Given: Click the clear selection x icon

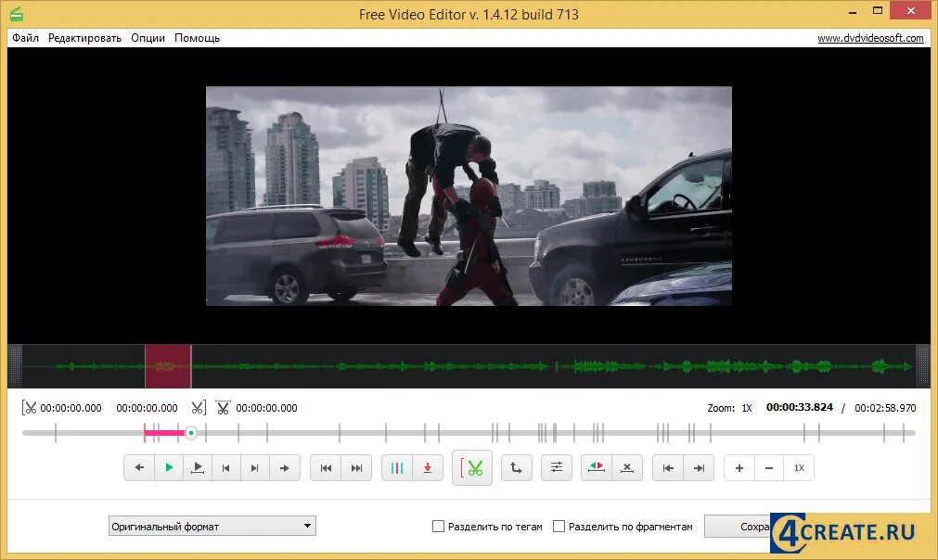Looking at the screenshot, I should coord(627,468).
